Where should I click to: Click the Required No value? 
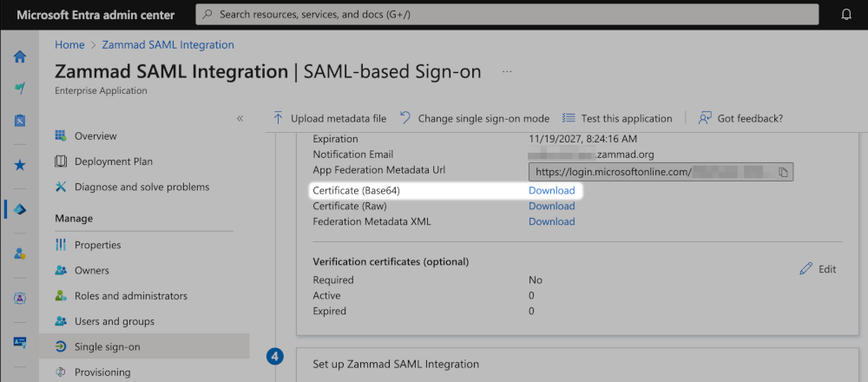pos(536,280)
